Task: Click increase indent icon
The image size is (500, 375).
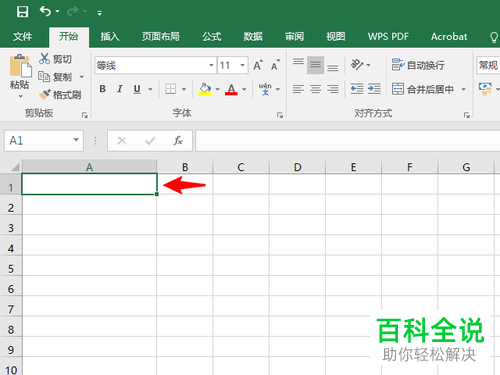Action: pyautogui.click(x=374, y=89)
